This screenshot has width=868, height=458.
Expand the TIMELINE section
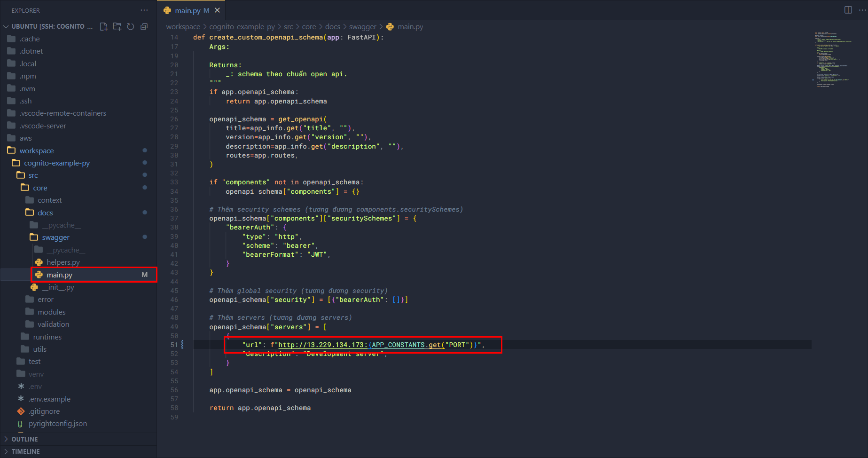pyautogui.click(x=25, y=451)
